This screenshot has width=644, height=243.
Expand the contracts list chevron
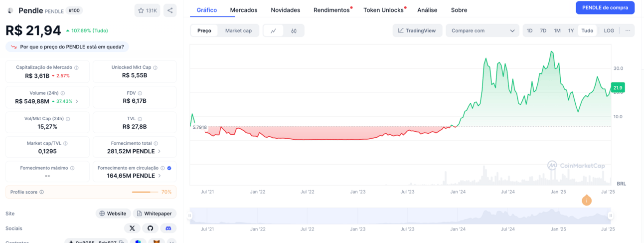pyautogui.click(x=171, y=242)
